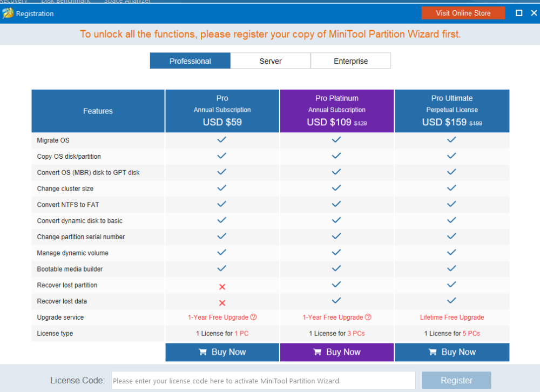This screenshot has width=540, height=392.
Task: Click the cart icon on Pro Ultimate Buy Now
Action: [433, 352]
